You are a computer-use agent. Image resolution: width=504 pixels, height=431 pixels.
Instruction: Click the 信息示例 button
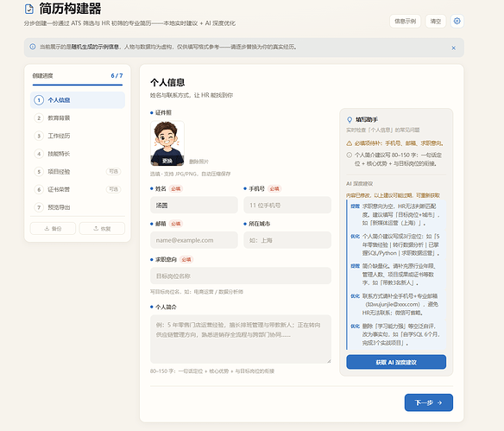click(405, 22)
